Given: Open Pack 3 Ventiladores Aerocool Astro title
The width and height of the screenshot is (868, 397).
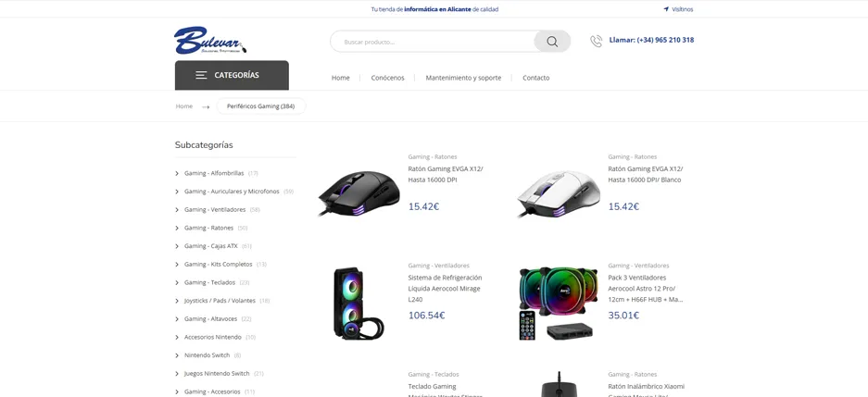Looking at the screenshot, I should tap(646, 289).
